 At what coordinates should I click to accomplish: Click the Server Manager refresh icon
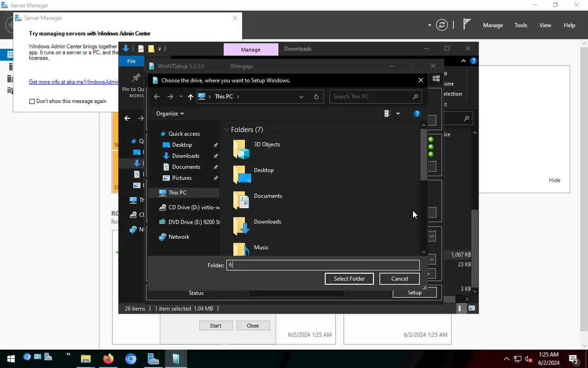point(442,25)
